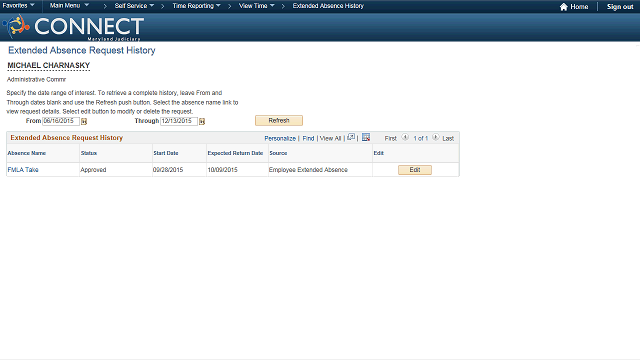This screenshot has height=360, width=640.
Task: Select the 10/09/2015 return date cell
Action: pos(222,170)
